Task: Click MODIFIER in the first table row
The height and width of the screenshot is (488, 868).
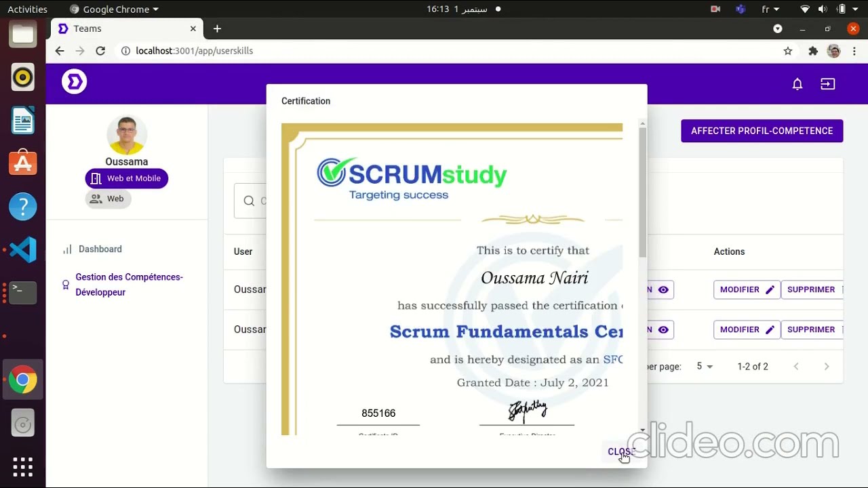Action: click(x=747, y=289)
